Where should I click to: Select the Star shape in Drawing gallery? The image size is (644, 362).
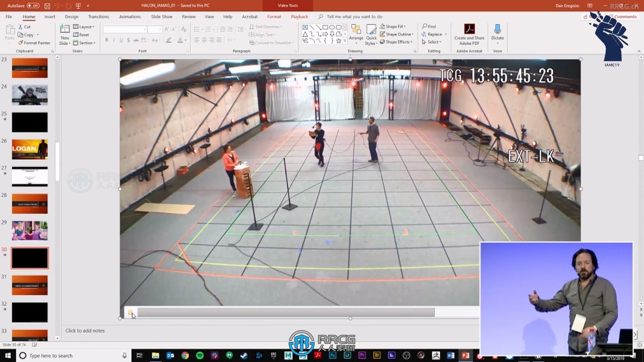339,41
